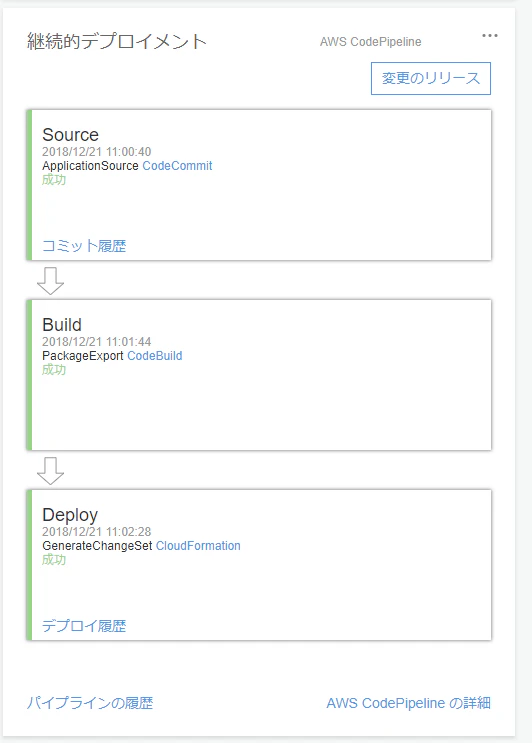Click the green status bar of Deploy stage
Viewport: 532px width, 743px height.
click(29, 565)
